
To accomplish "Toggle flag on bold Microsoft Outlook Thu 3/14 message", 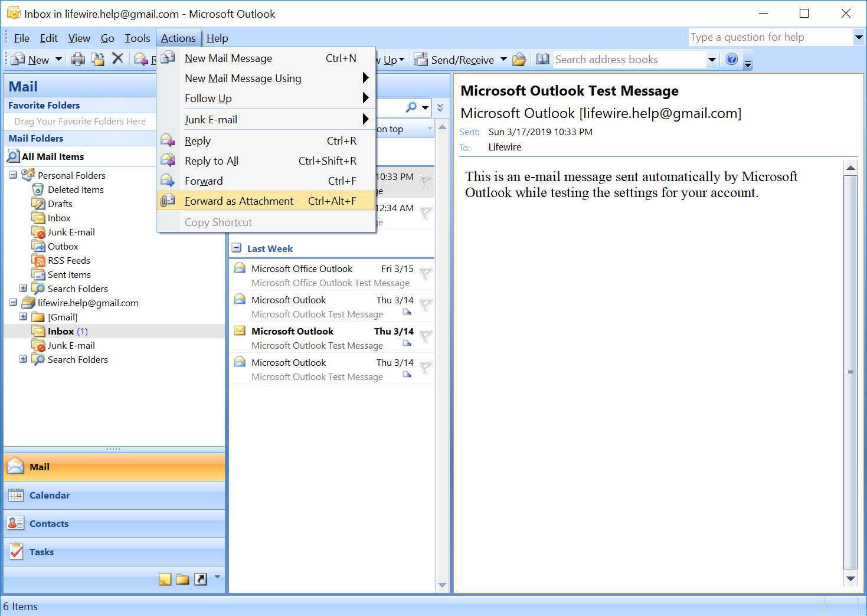I will click(426, 336).
